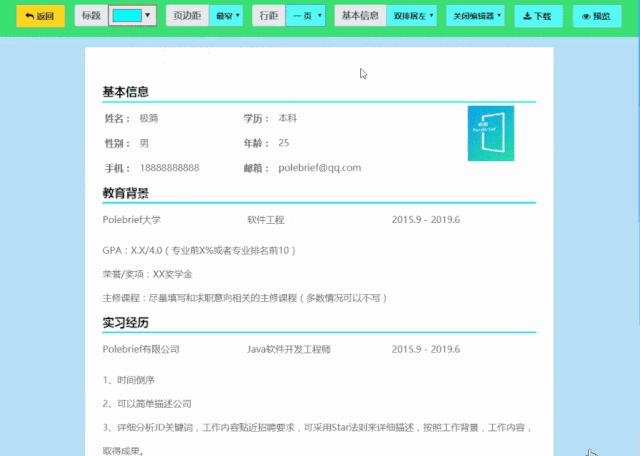Click the major 软件工程
The height and width of the screenshot is (456, 640).
tap(266, 220)
